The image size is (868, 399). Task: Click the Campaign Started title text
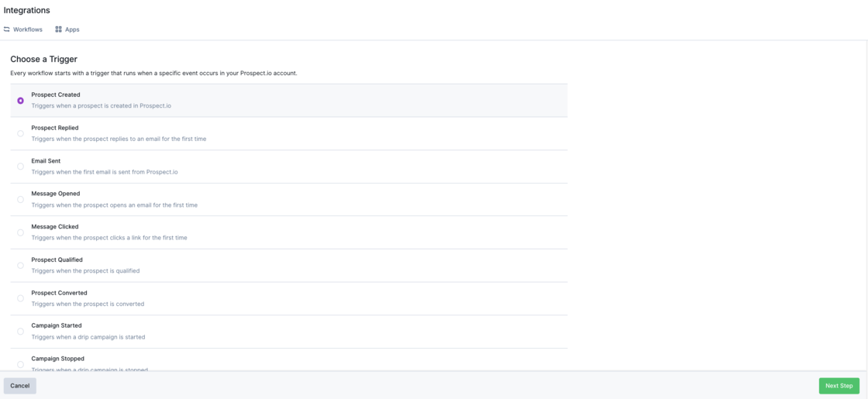tap(57, 325)
